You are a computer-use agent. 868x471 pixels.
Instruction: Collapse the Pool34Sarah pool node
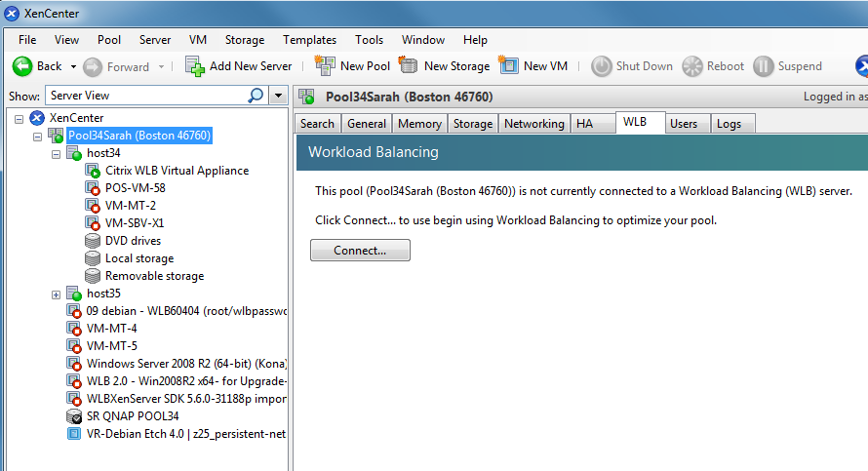click(x=38, y=137)
